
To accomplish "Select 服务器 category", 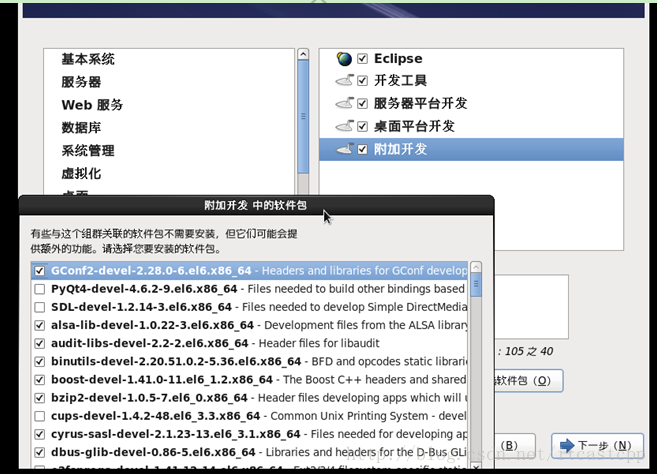I will coord(81,82).
